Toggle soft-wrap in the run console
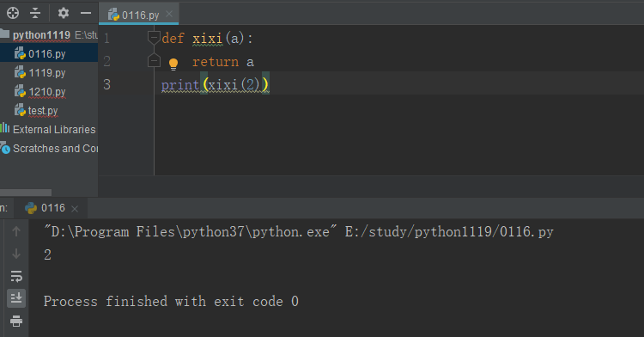This screenshot has width=644, height=337. click(x=16, y=276)
